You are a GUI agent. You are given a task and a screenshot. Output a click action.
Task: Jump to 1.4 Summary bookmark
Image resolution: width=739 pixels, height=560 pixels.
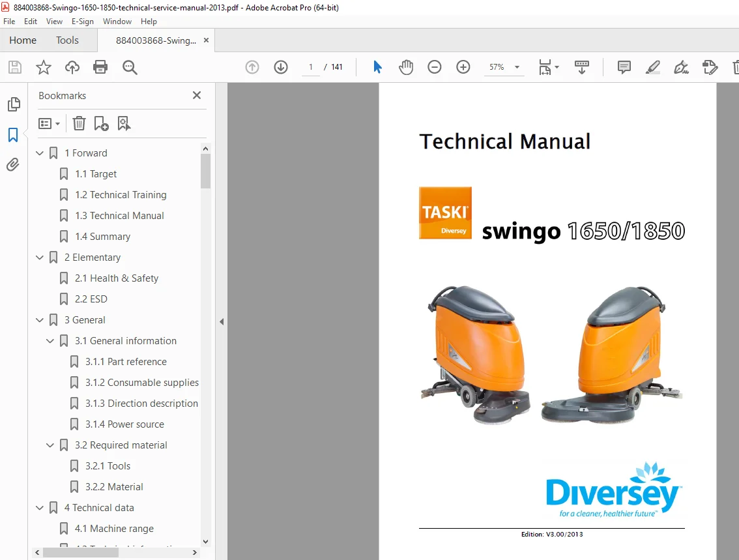103,237
